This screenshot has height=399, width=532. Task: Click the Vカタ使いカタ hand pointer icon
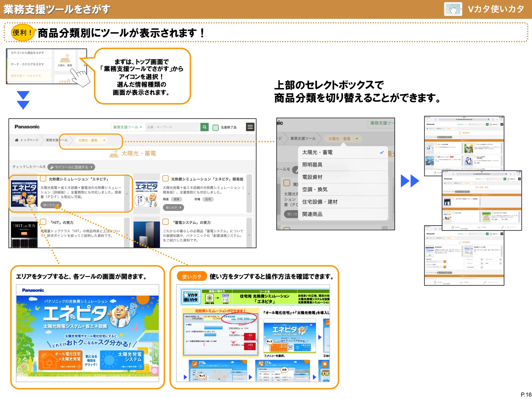tap(452, 9)
